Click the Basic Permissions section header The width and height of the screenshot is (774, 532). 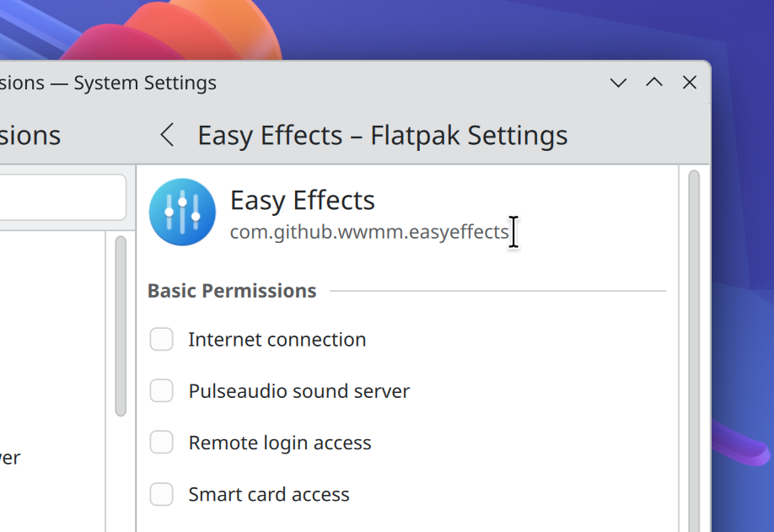point(232,291)
